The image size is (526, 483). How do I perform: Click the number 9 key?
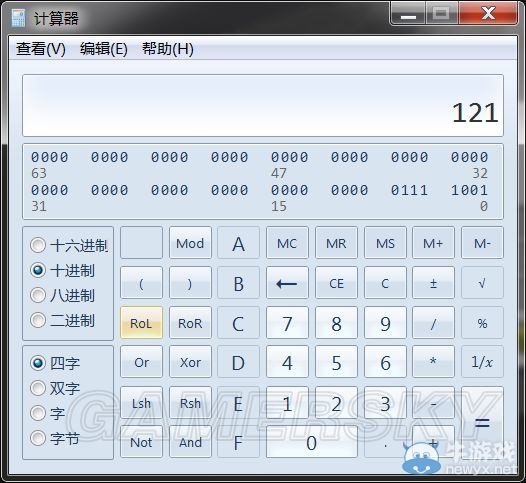(385, 322)
